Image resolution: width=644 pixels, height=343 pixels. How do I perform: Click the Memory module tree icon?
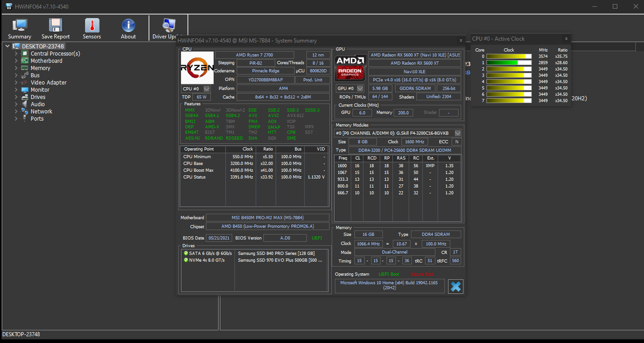pos(26,68)
